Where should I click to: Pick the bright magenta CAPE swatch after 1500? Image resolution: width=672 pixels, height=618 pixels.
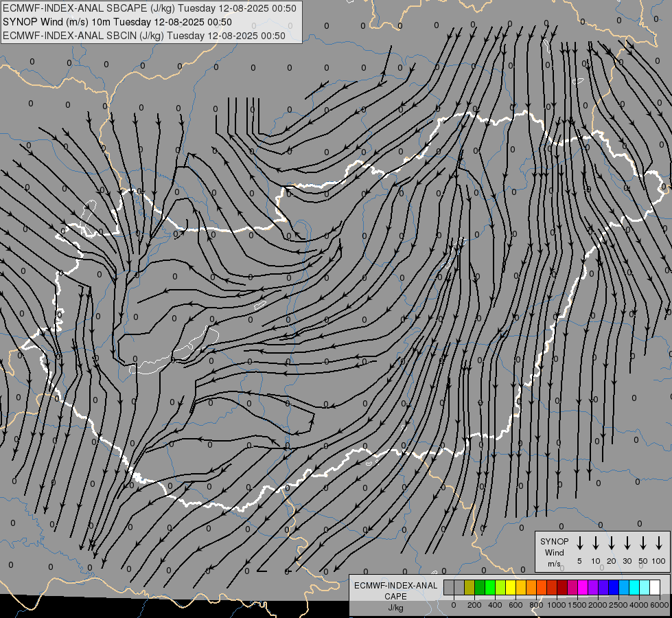tap(583, 587)
